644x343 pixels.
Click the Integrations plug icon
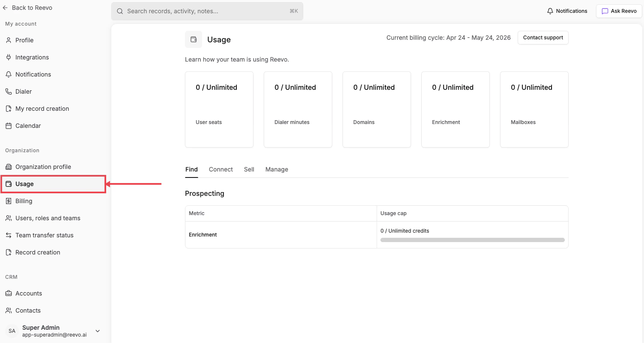[x=9, y=57]
